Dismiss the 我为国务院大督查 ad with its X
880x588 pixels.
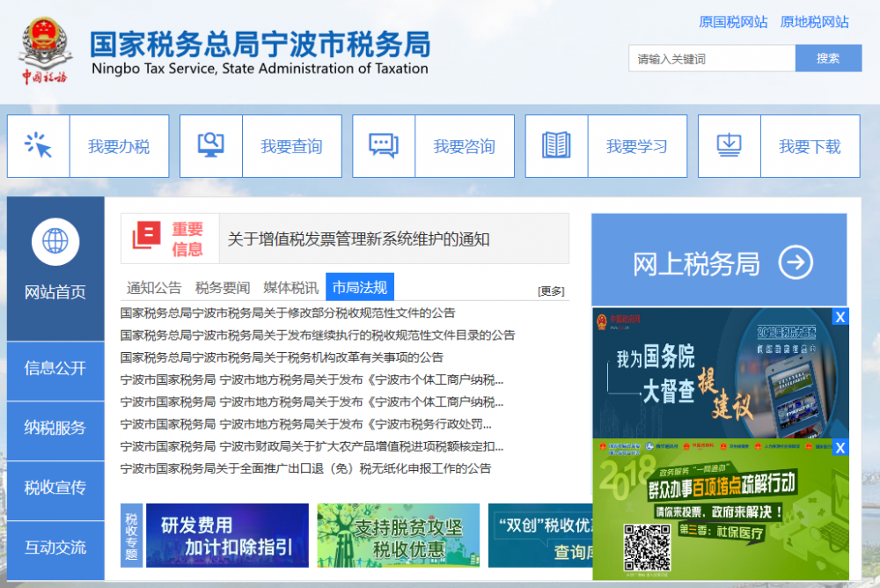pyautogui.click(x=840, y=316)
